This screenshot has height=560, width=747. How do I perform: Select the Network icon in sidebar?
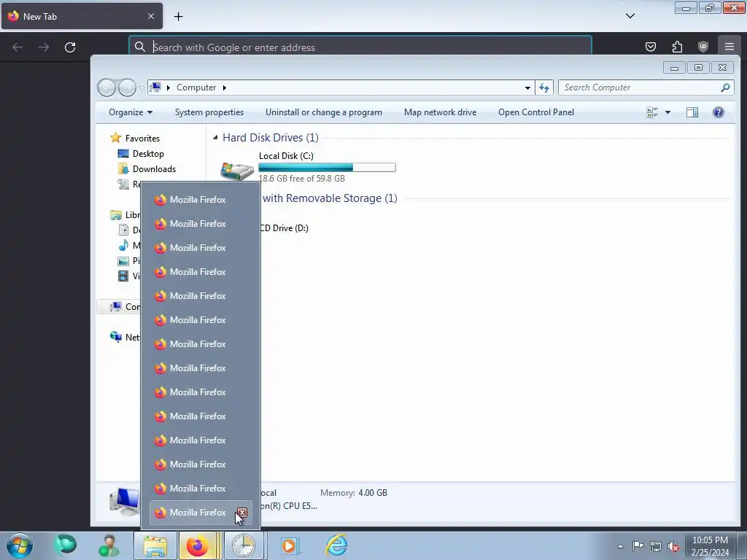[116, 337]
